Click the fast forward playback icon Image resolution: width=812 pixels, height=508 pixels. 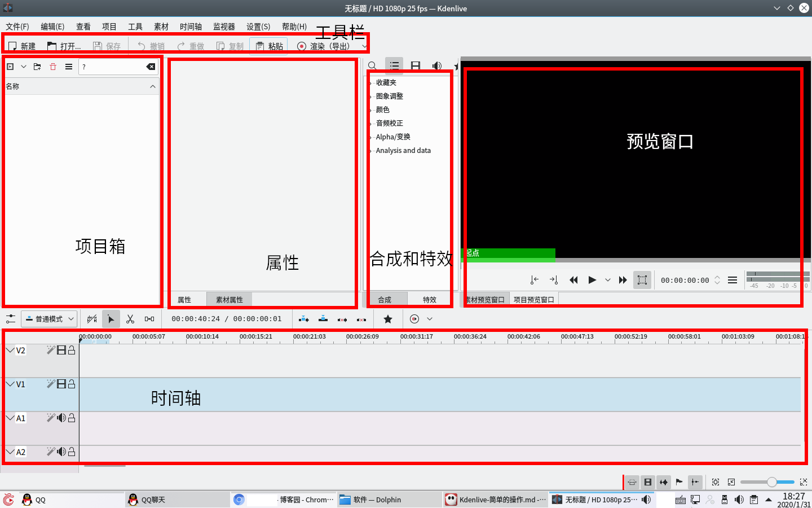pos(623,279)
